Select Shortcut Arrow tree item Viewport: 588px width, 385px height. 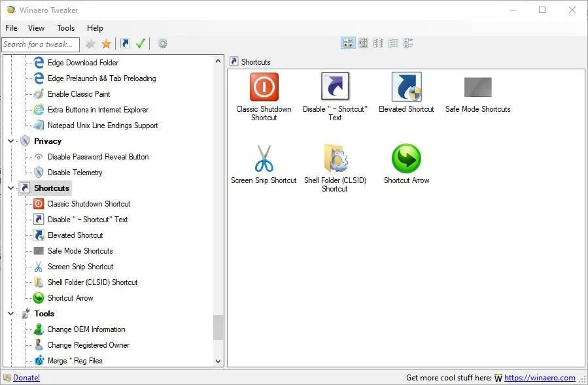click(70, 298)
